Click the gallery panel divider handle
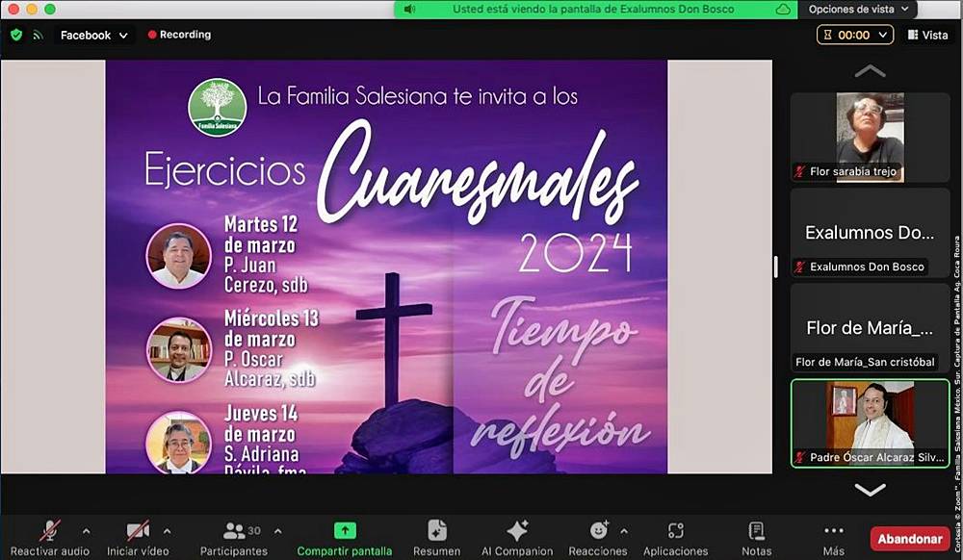This screenshot has height=560, width=963. [775, 267]
